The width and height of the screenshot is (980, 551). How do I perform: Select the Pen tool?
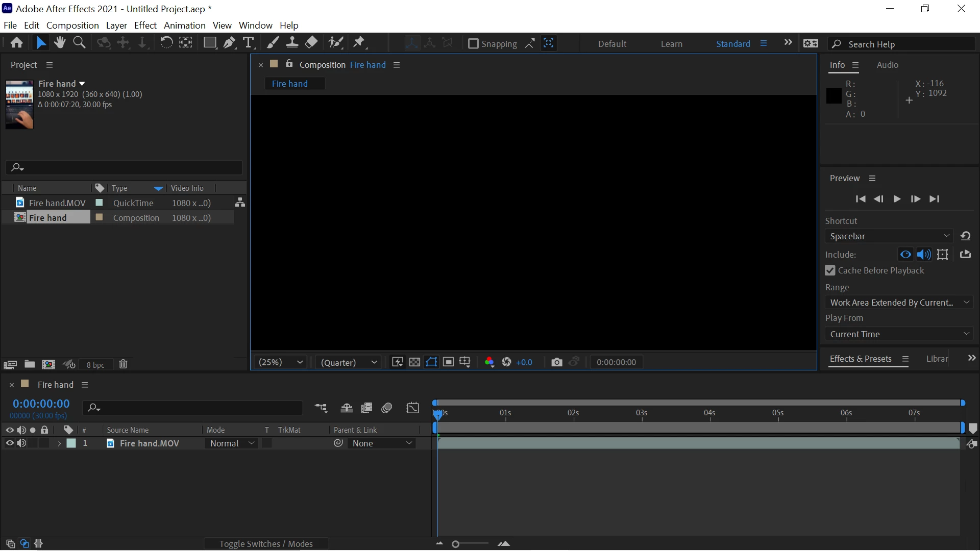[229, 43]
